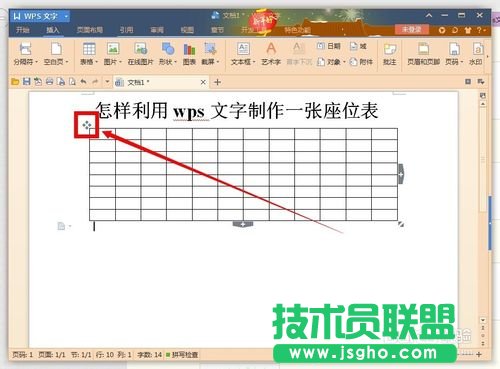
Task: Open the tab list dropdown at toolbar right
Action: click(x=480, y=81)
